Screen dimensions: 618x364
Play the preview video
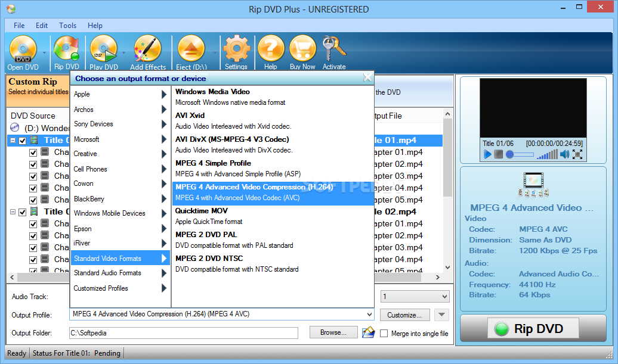(x=487, y=154)
